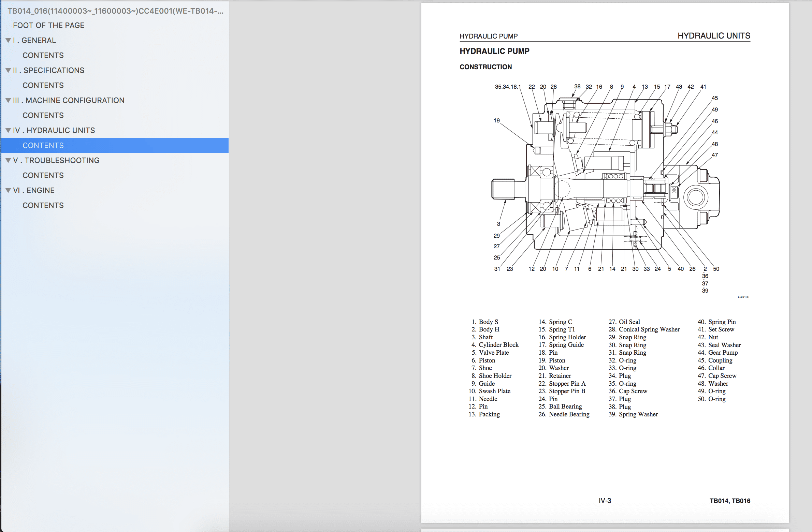Collapse the V. TROUBLESHOOTING section triangle
This screenshot has height=532, width=812.
[8, 160]
